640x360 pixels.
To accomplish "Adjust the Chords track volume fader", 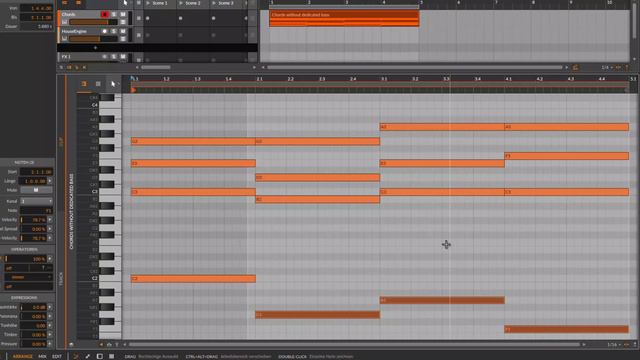I will coord(93,22).
